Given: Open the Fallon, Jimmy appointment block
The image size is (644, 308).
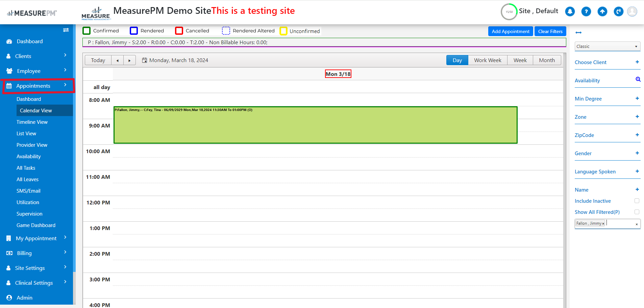Looking at the screenshot, I should tap(316, 125).
